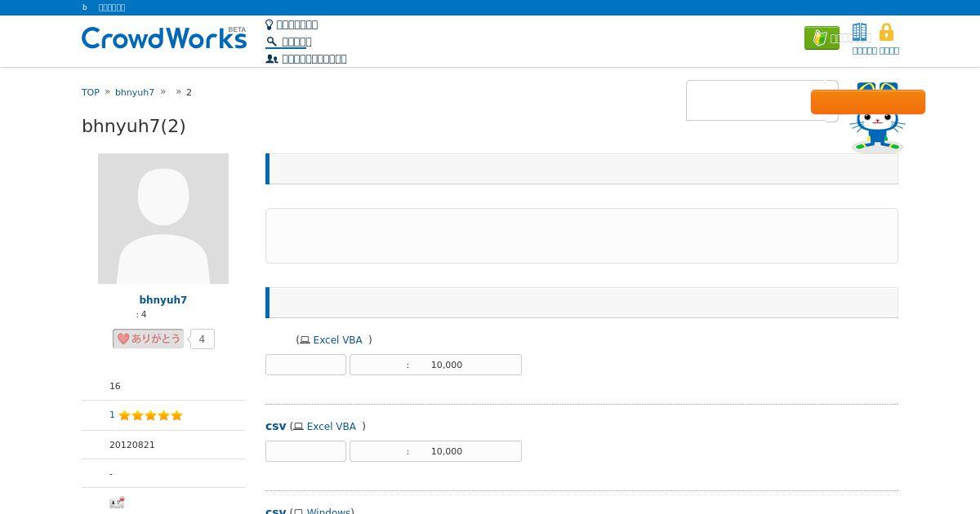This screenshot has height=514, width=980.
Task: Select the lightbulb icon menu entry
Action: click(x=292, y=24)
